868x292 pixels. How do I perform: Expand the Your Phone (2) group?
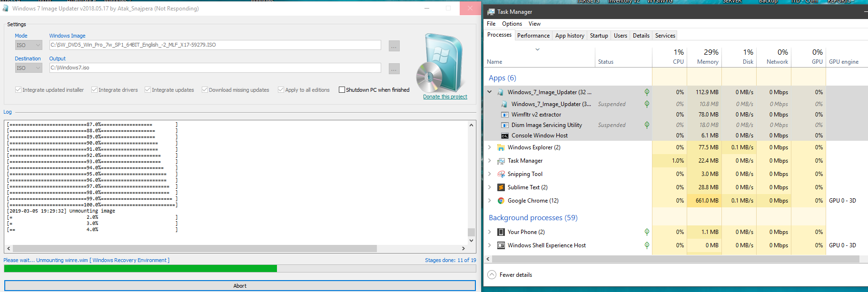pyautogui.click(x=490, y=232)
